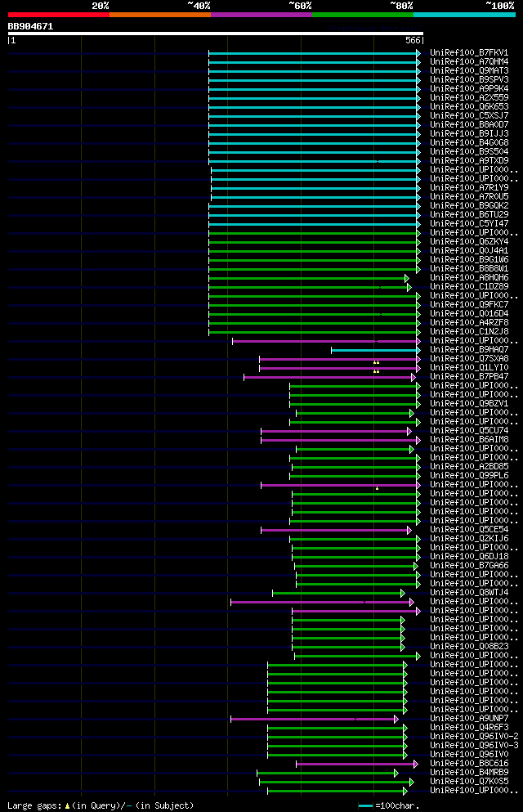
Task: Click the green alignment bar of A8HQH6
Action: pyautogui.click(x=309, y=279)
